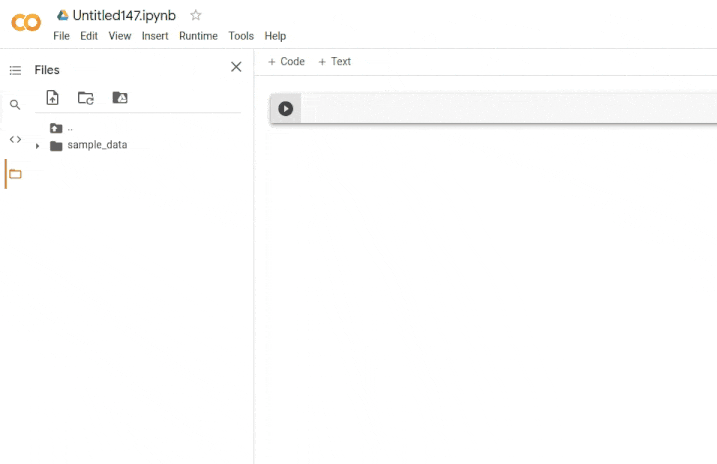Open the Insert menu
The width and height of the screenshot is (717, 464).
[x=155, y=36]
